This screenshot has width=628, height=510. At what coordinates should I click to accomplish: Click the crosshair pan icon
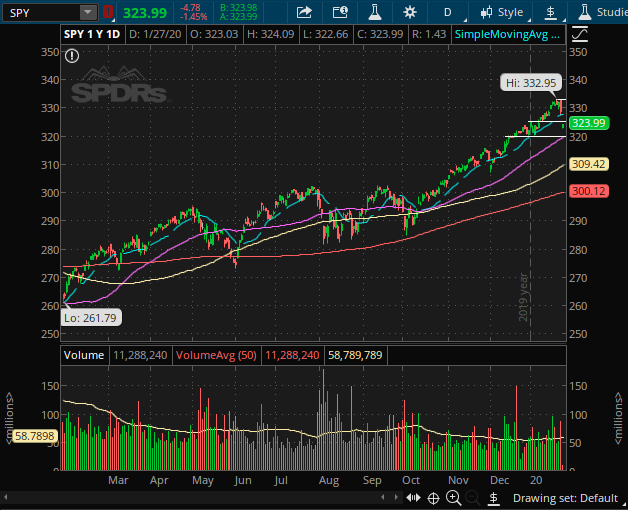(x=434, y=497)
